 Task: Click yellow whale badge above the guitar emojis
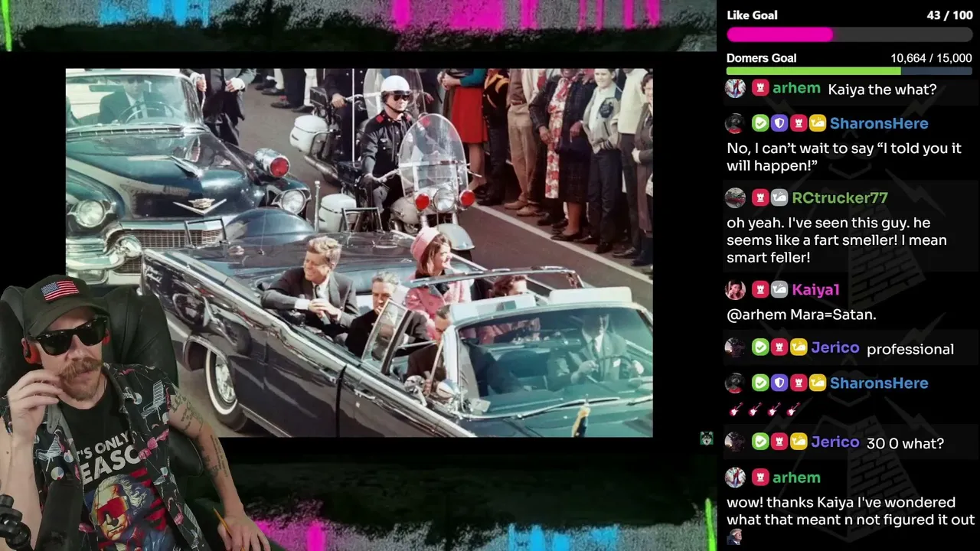818,383
